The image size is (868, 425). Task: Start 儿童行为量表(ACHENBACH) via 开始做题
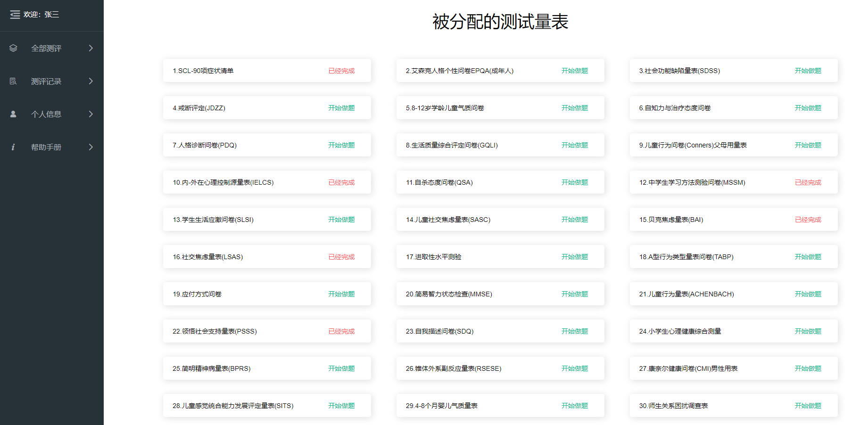pyautogui.click(x=808, y=294)
